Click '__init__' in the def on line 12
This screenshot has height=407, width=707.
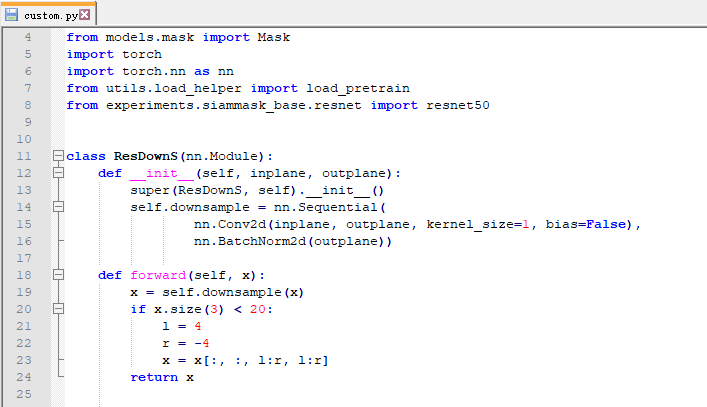[162, 174]
